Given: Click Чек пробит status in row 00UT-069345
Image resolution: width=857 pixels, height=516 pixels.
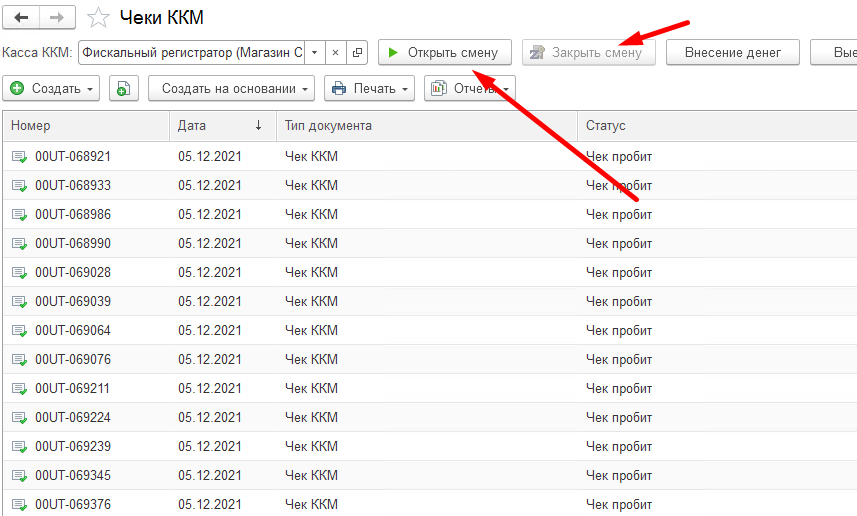Looking at the screenshot, I should click(619, 475).
